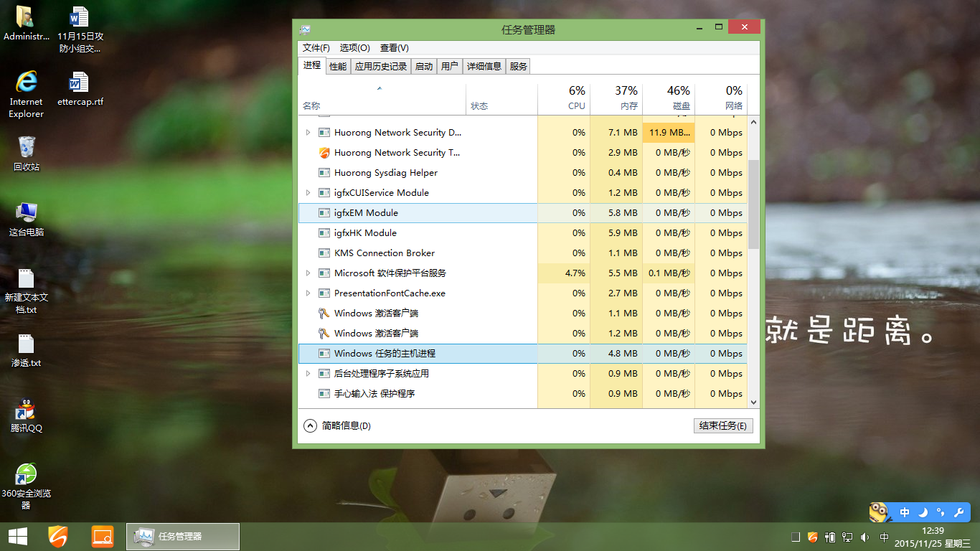
Task: Click the 结束任务(E) button
Action: (x=723, y=425)
